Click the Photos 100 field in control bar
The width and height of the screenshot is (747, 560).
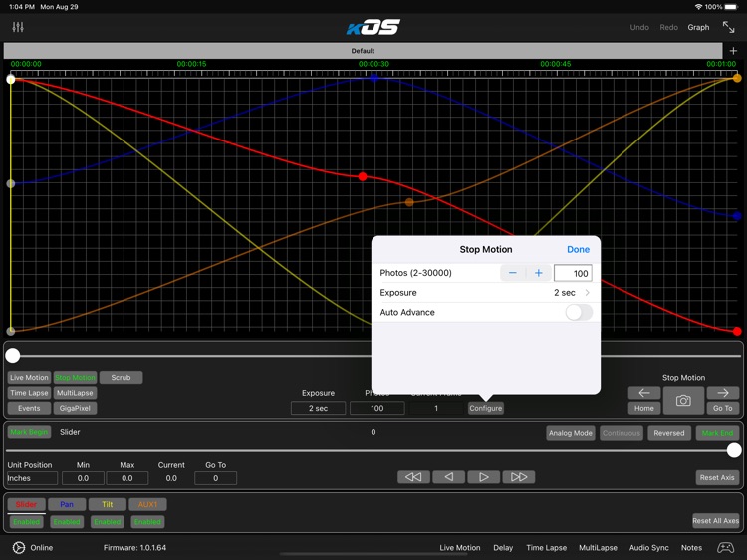tap(376, 408)
